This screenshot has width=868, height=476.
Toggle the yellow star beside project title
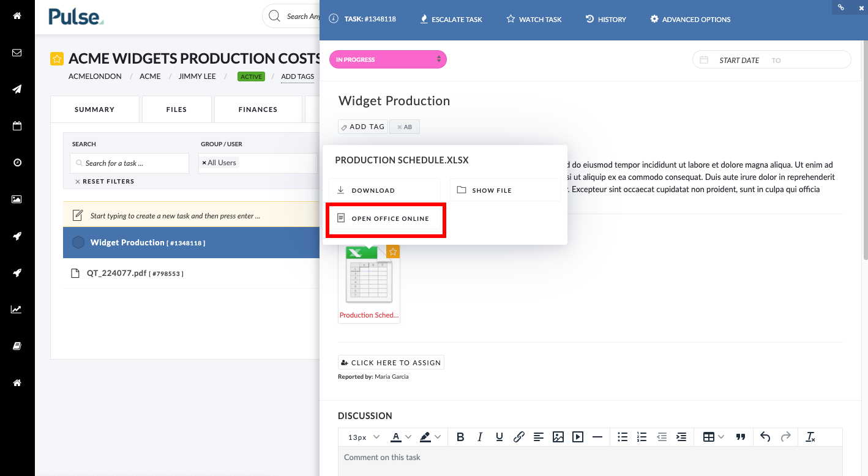[x=57, y=59]
